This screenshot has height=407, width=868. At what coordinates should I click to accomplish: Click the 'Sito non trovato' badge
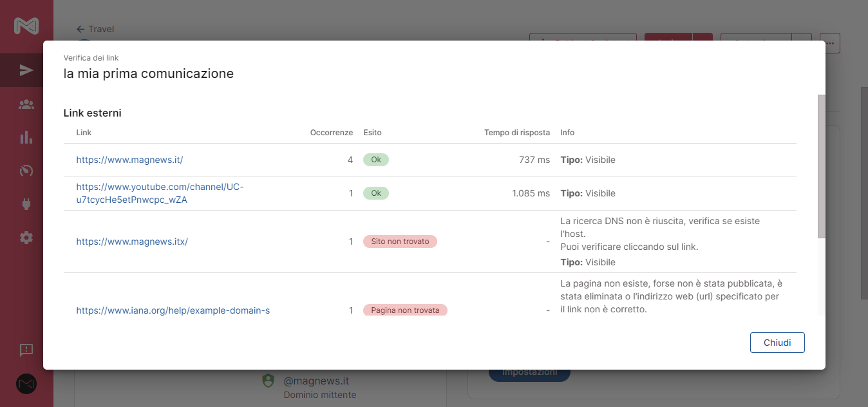point(400,241)
